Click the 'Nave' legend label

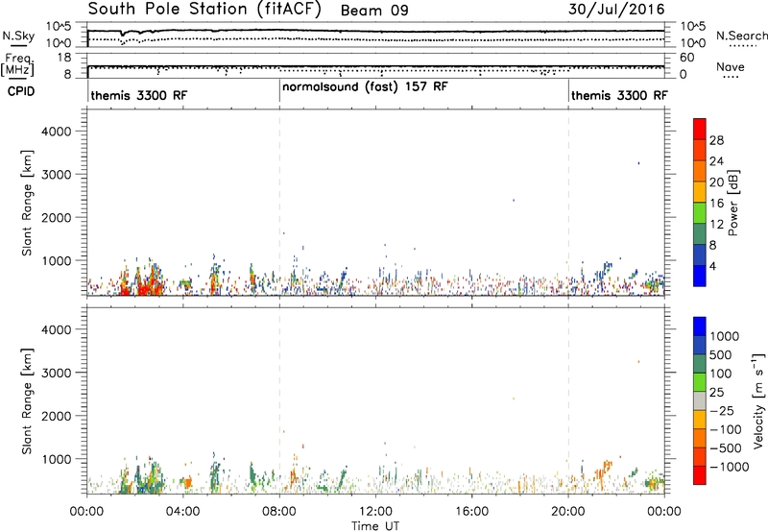click(730, 66)
